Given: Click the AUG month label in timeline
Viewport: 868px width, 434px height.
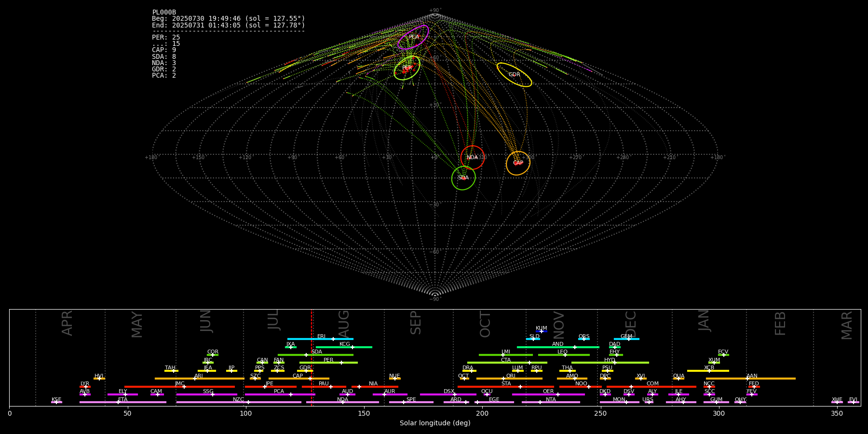Looking at the screenshot, I should tap(344, 324).
